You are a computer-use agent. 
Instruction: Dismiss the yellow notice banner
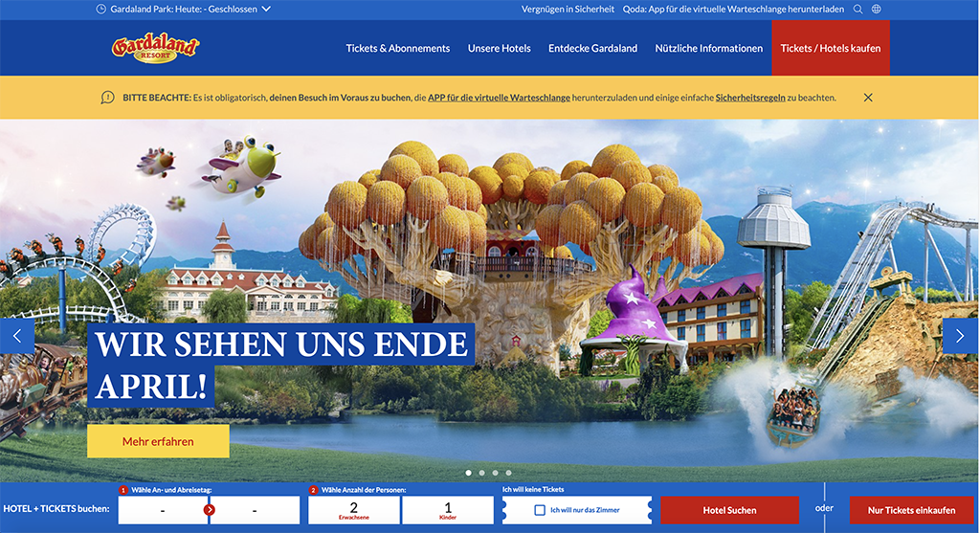point(868,98)
